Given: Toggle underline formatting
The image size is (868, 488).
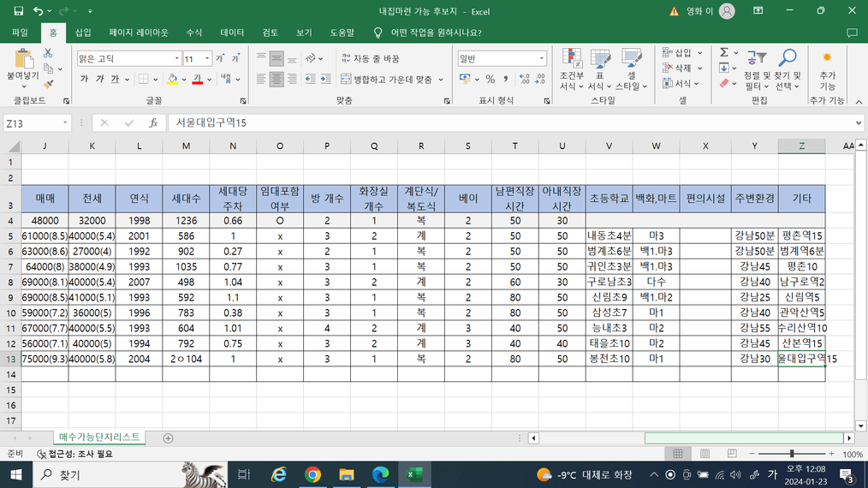Looking at the screenshot, I should [x=115, y=80].
